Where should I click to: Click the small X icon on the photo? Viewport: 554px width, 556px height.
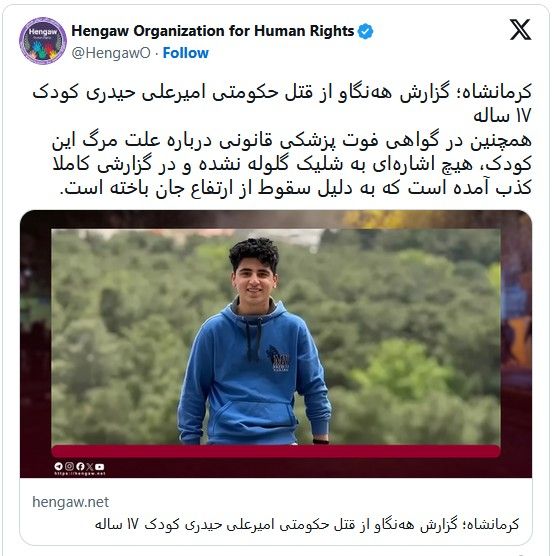90,467
